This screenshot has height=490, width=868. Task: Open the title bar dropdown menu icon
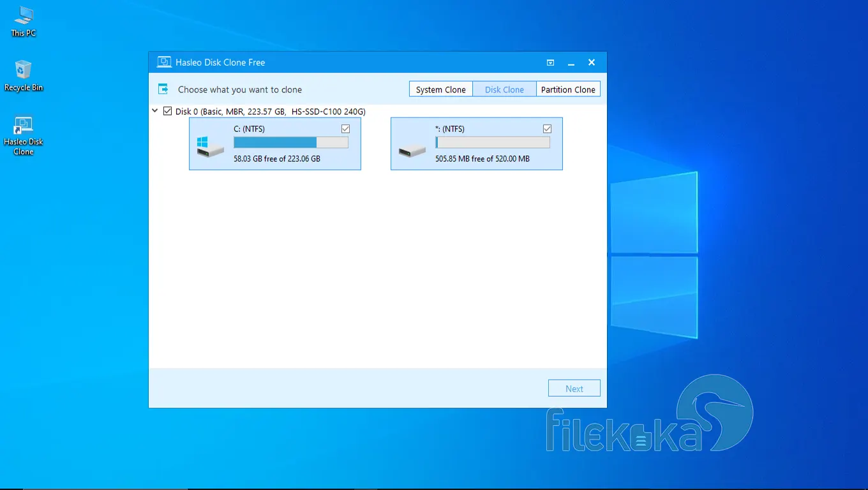(550, 63)
